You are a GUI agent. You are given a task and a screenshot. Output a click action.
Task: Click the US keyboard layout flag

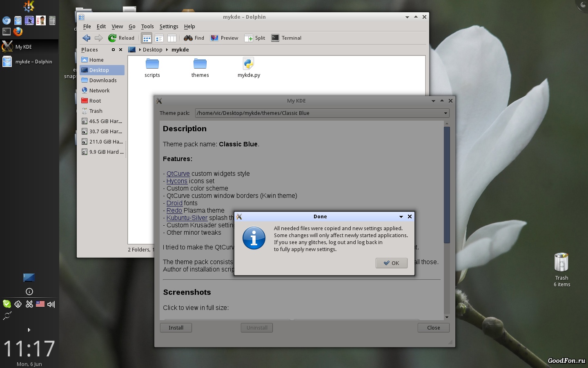40,304
